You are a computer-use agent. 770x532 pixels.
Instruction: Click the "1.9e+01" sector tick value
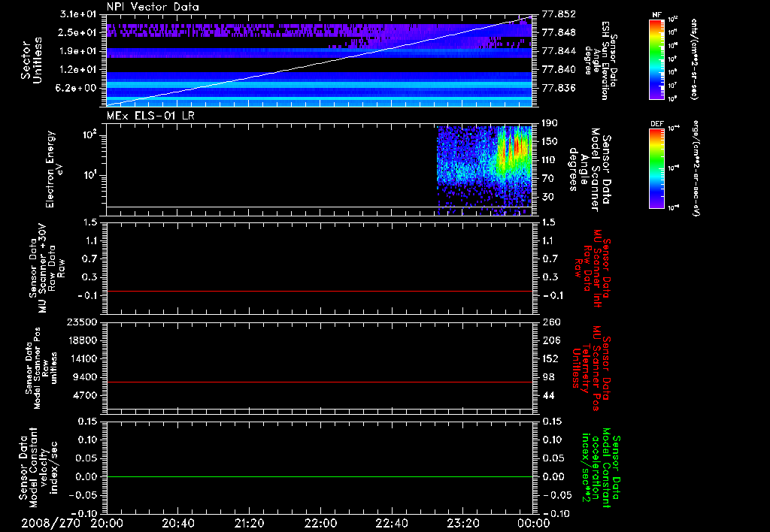pos(78,51)
